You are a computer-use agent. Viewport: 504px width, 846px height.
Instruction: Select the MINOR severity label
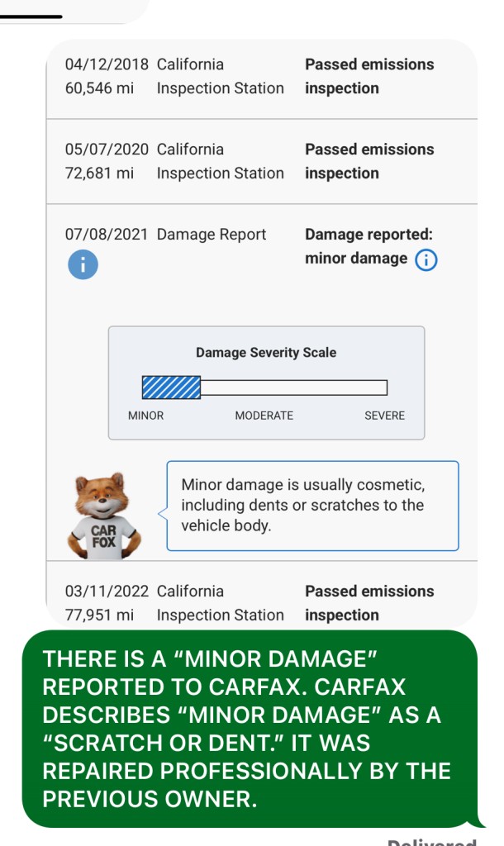pos(145,416)
